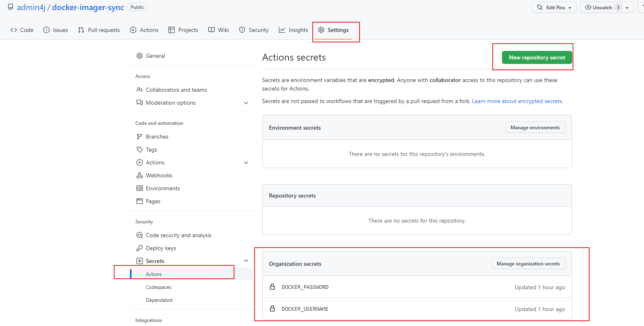Screen dimensions: 644x326
Task: Click the Repository secrets heading
Action: pos(293,196)
